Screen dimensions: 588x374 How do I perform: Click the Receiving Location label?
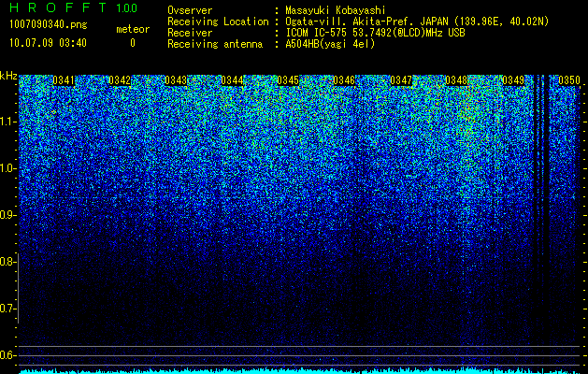tap(218, 22)
